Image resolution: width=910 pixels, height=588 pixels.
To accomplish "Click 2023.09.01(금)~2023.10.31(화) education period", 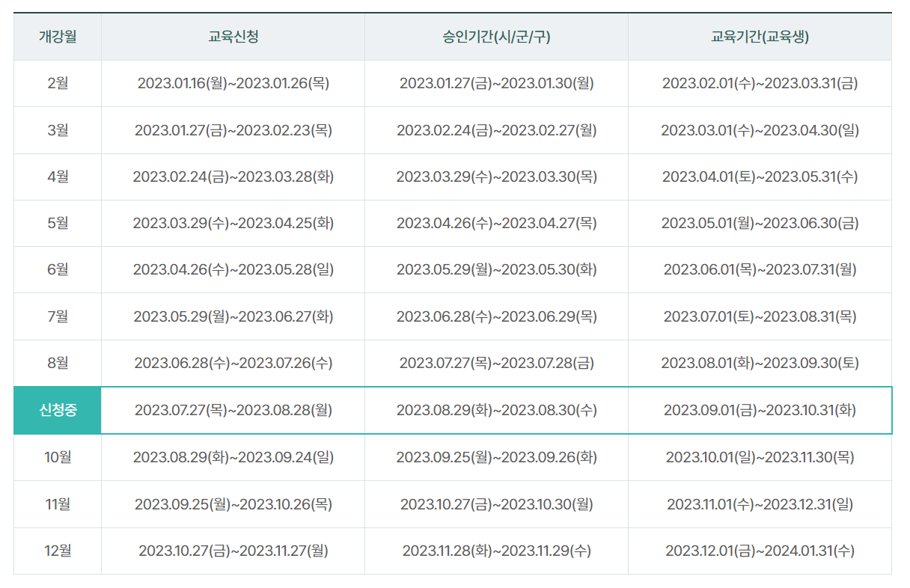I will pos(760,410).
